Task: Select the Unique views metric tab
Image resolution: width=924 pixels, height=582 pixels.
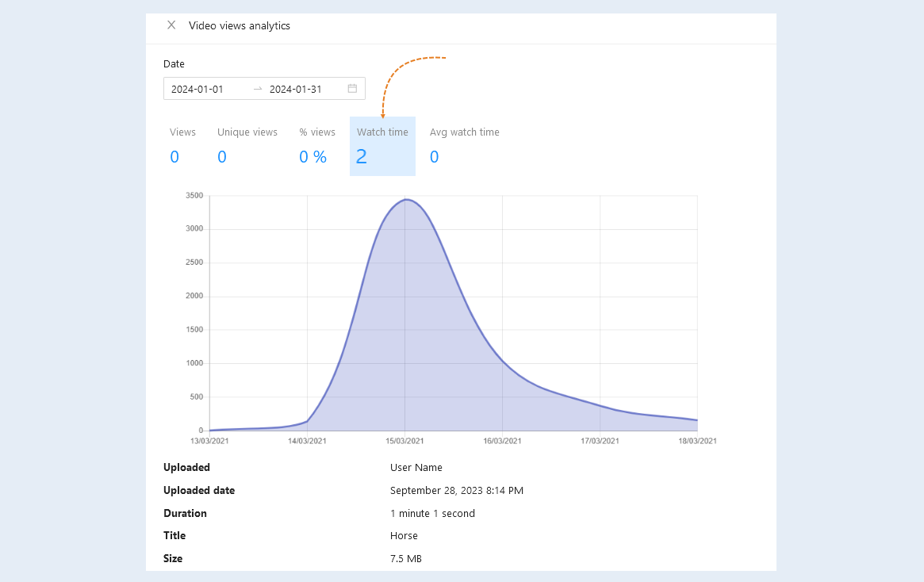Action: pos(247,146)
